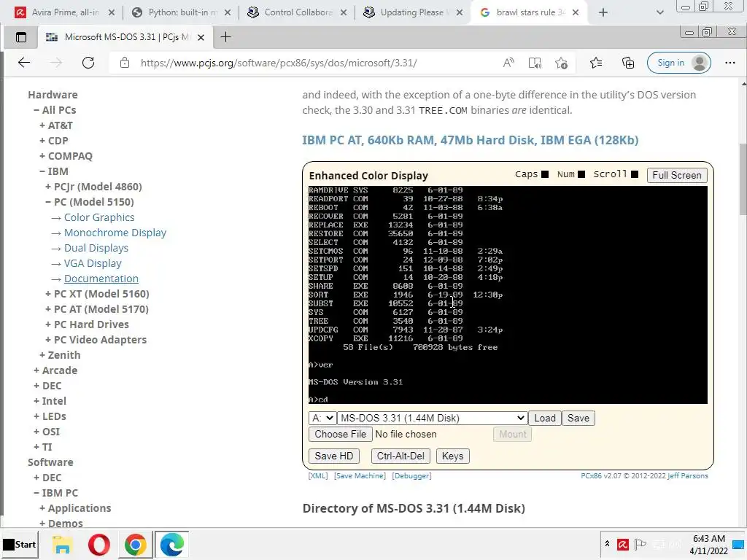Viewport: 747px width, 560px height.
Task: Click the Keys button
Action: (x=452, y=456)
